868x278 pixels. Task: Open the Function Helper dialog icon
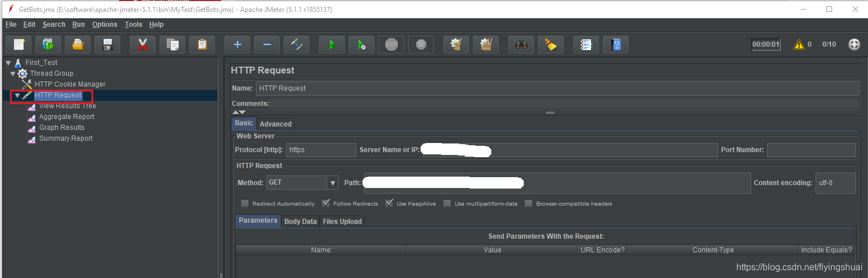tap(586, 44)
